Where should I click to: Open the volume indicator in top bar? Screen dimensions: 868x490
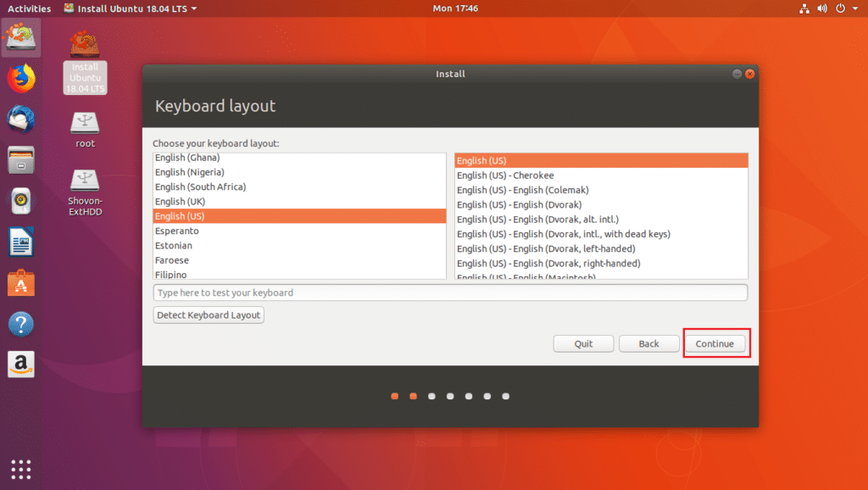click(x=822, y=8)
